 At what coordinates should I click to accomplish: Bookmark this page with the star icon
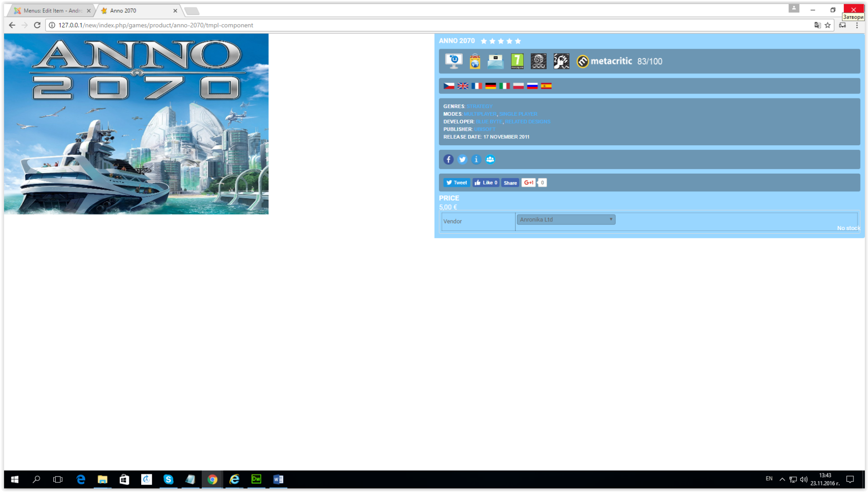pyautogui.click(x=827, y=25)
